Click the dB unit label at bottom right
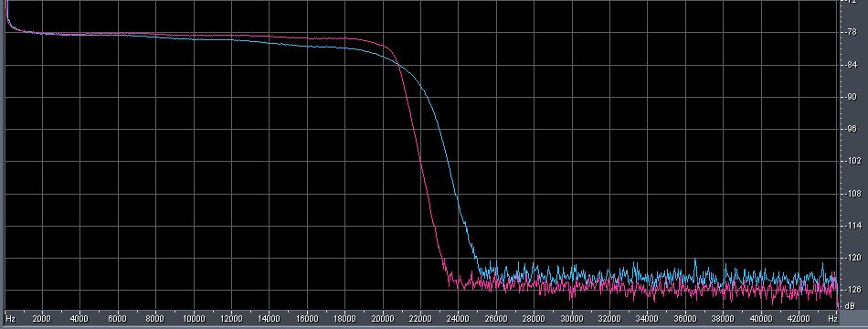Screen dimensions: 868x329 pyautogui.click(x=851, y=305)
